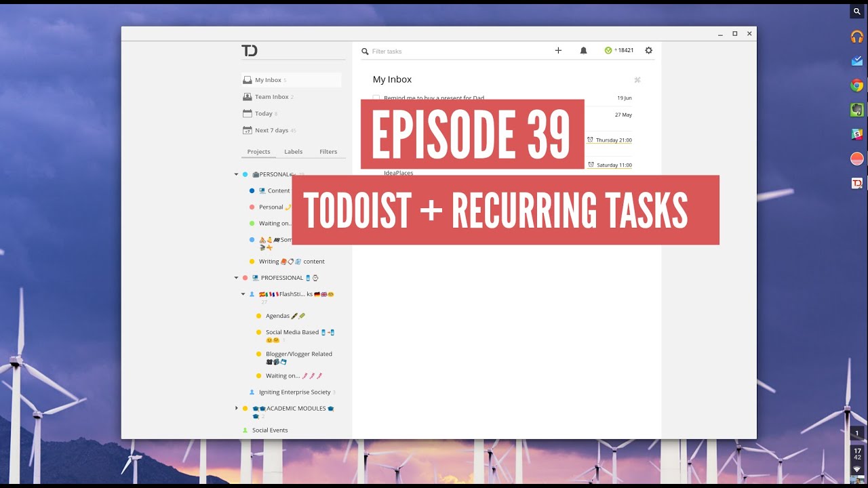Image resolution: width=868 pixels, height=488 pixels.
Task: Click the green dot beside Waiting on
Action: (x=252, y=223)
